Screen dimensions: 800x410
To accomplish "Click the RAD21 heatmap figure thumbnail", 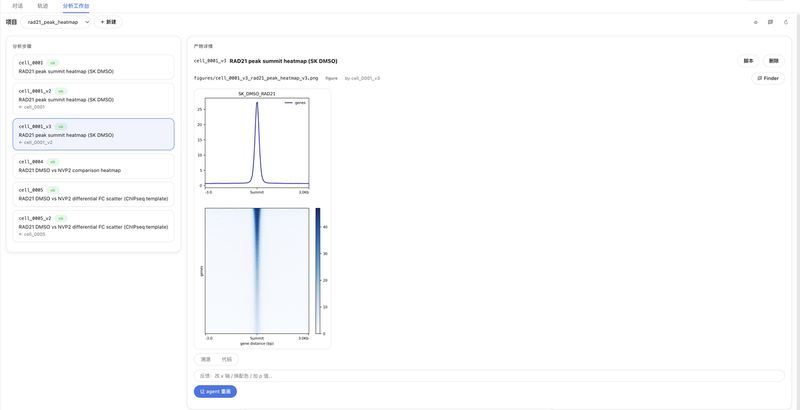I will 262,219.
